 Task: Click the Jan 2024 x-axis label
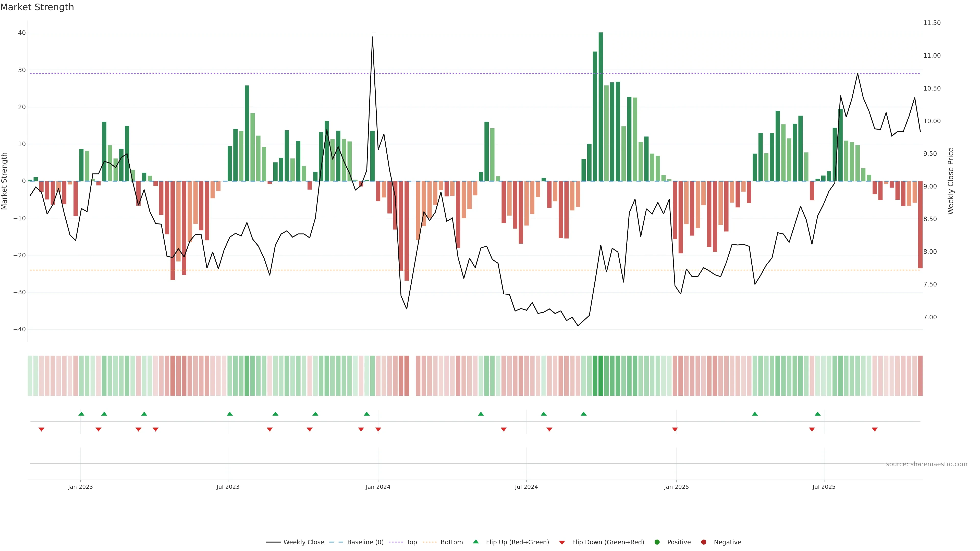tap(378, 487)
